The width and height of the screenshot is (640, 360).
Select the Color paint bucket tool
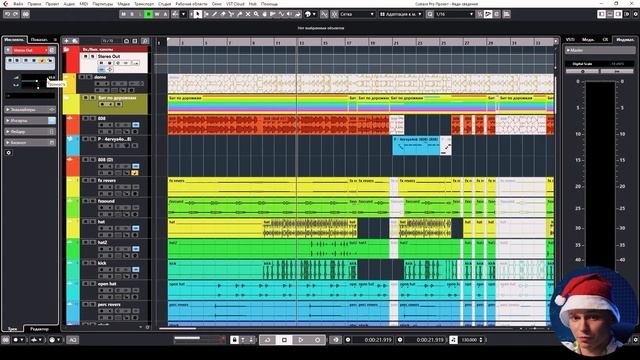pos(298,14)
